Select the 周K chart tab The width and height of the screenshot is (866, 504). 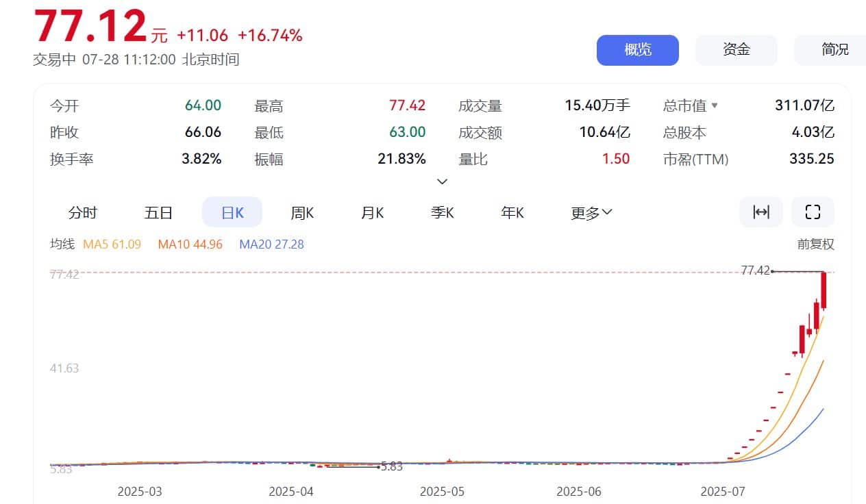coord(302,213)
